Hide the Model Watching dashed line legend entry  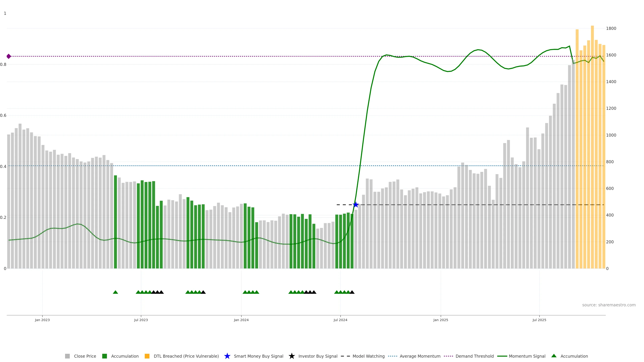point(368,356)
